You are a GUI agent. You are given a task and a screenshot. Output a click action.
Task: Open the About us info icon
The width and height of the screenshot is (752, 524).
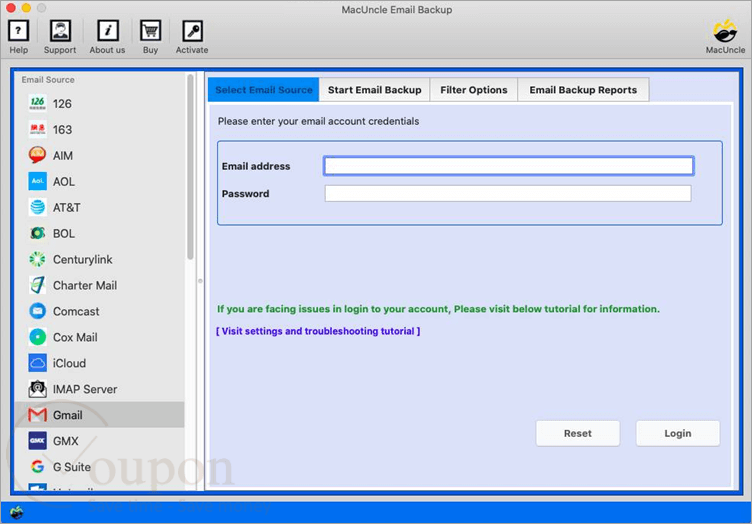108,31
